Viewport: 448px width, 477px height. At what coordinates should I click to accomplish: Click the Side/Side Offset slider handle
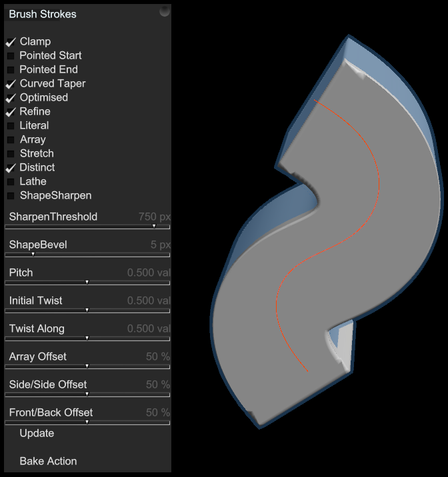click(x=87, y=394)
